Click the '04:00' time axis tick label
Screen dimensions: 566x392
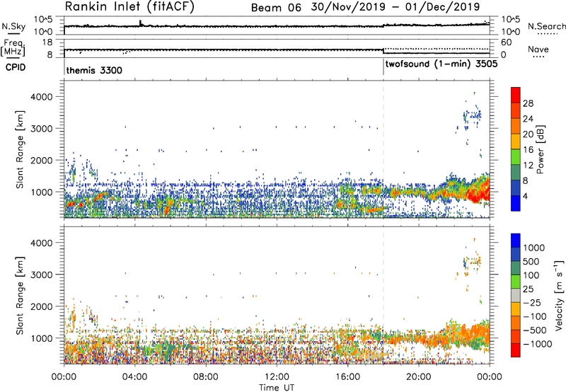click(134, 377)
